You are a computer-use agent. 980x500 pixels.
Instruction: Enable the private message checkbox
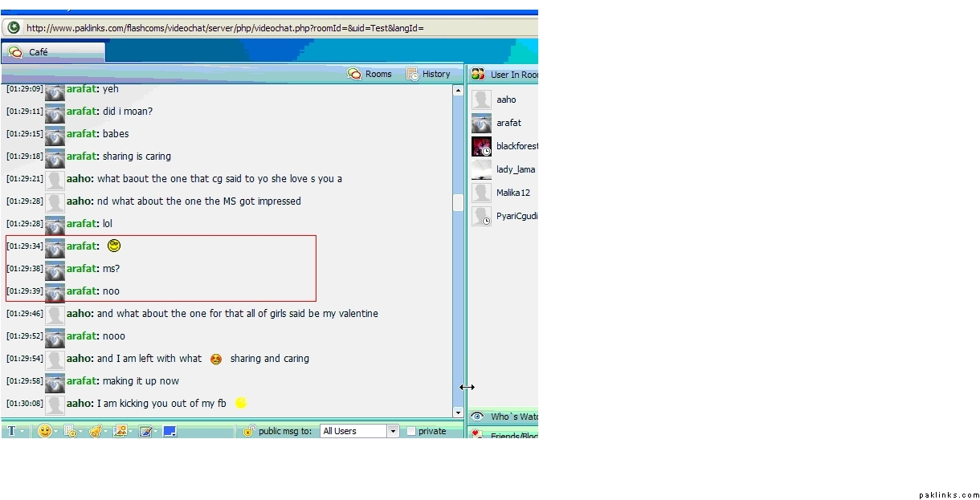pos(411,431)
